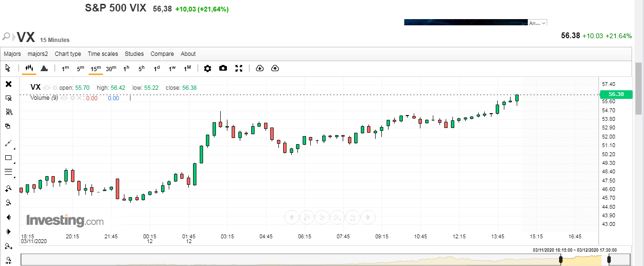Click the symbol search magnifier beside VX

click(7, 37)
